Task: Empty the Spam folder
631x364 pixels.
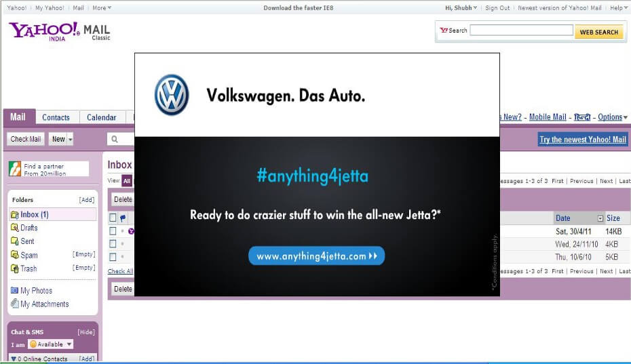Action: click(x=83, y=254)
